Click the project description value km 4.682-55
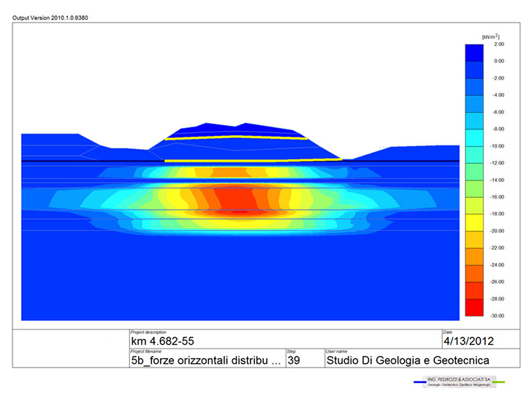532x399 pixels. click(x=163, y=341)
